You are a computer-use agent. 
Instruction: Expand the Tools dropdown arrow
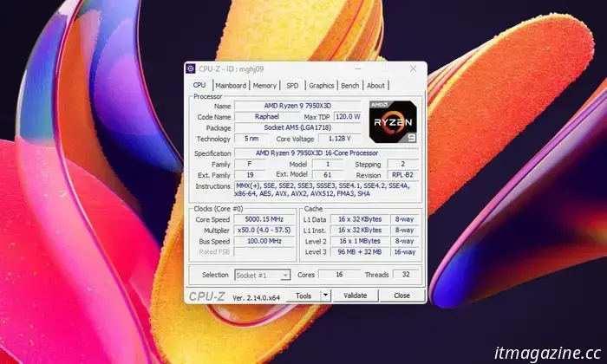point(325,296)
